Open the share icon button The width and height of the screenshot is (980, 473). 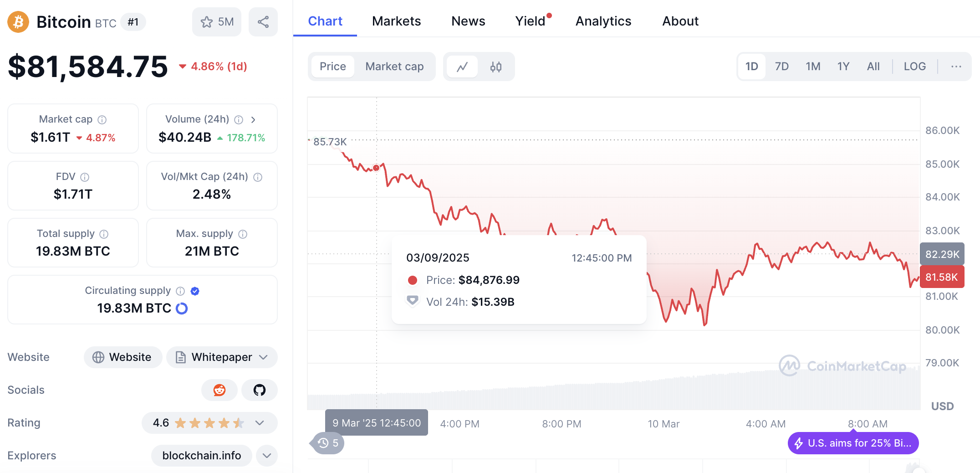[263, 22]
